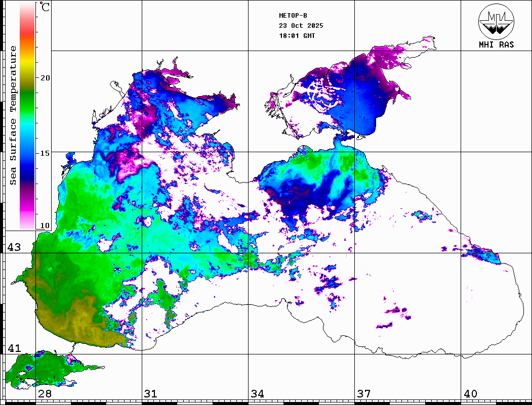Select the METOP-B satellite name

point(293,16)
